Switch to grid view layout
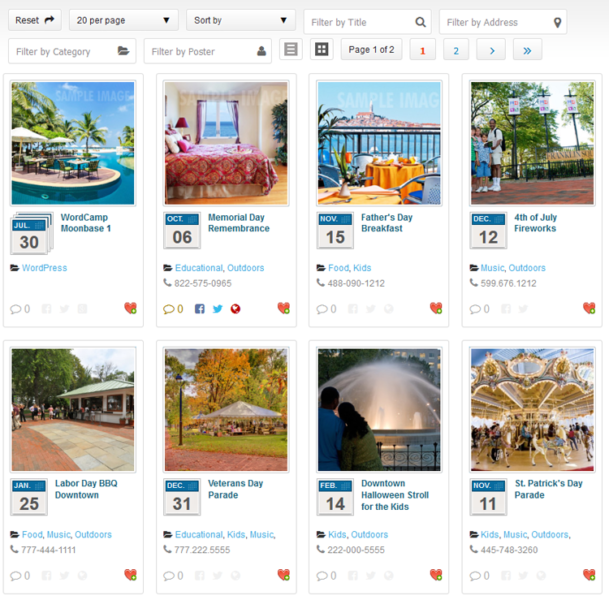The width and height of the screenshot is (609, 600). tap(321, 50)
